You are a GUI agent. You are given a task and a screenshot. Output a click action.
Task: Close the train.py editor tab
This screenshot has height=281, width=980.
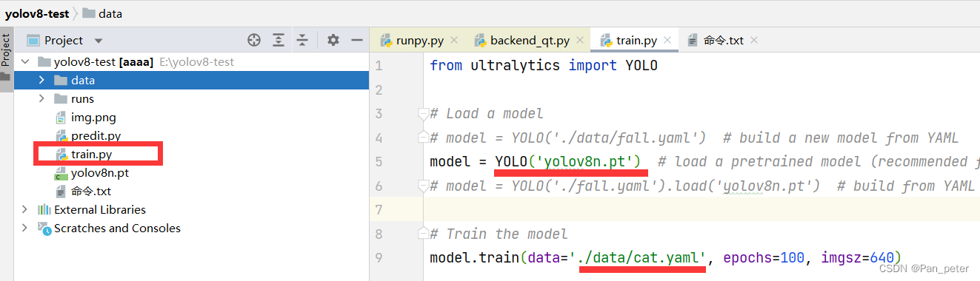tap(667, 41)
